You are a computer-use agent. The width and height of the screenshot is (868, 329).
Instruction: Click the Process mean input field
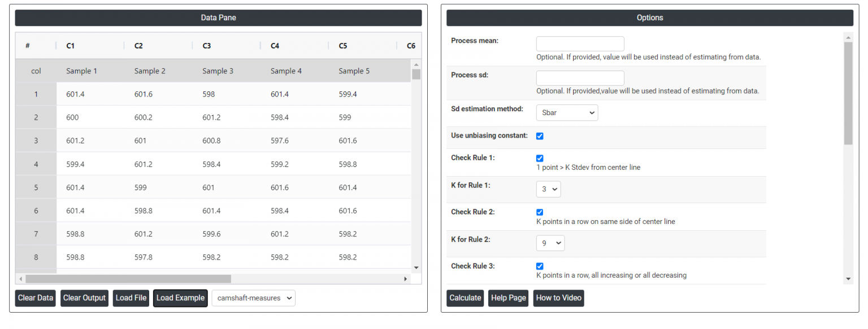(580, 44)
